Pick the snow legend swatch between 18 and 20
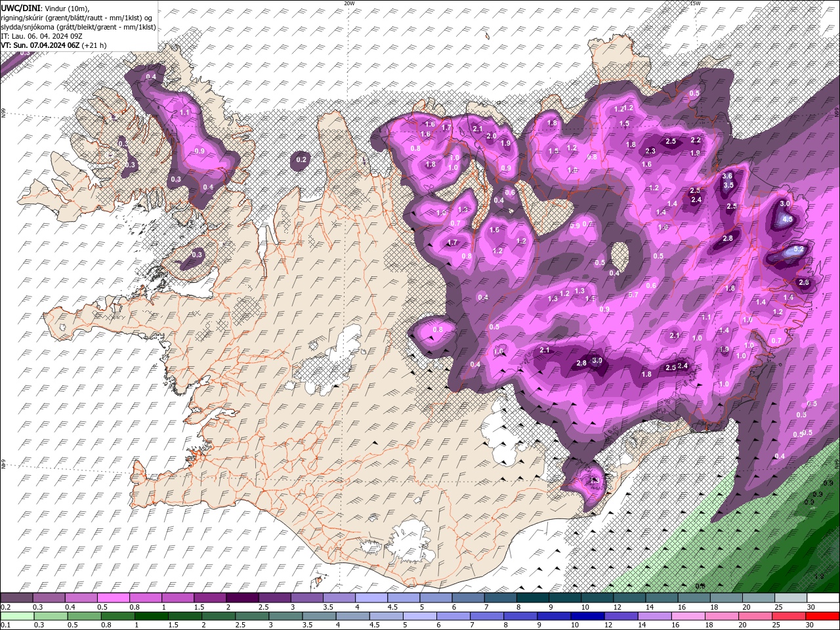 click(726, 598)
